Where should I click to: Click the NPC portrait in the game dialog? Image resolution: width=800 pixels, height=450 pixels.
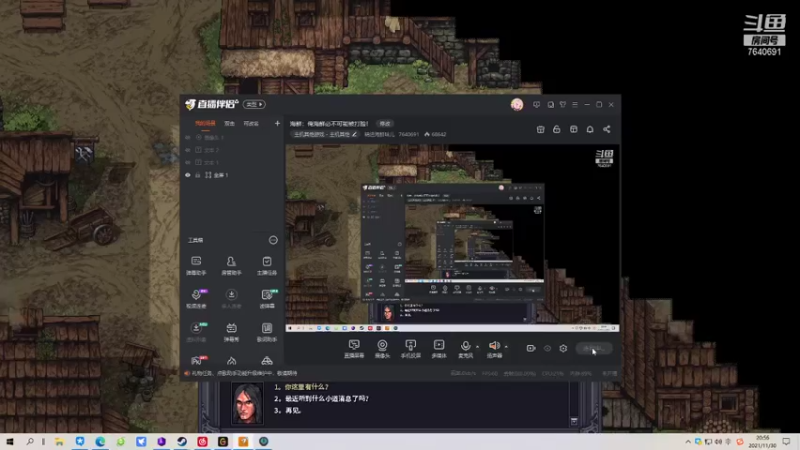pyautogui.click(x=247, y=404)
